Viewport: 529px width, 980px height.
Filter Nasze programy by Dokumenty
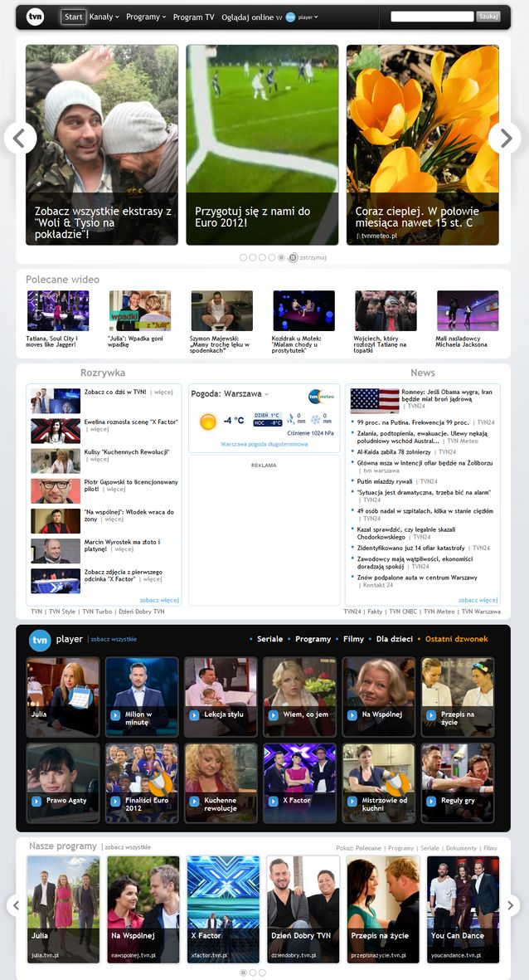[x=461, y=849]
